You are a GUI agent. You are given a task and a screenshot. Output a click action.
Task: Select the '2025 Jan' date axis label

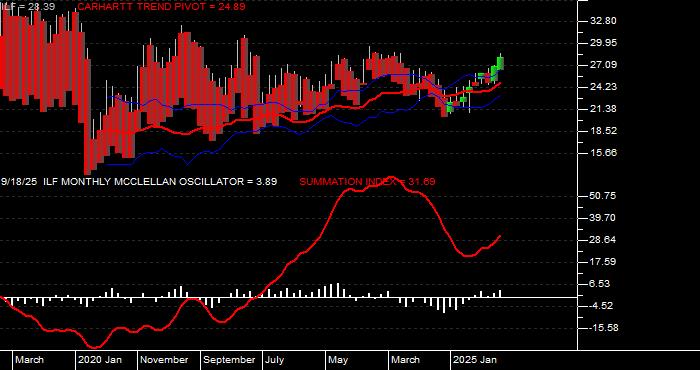[475, 360]
